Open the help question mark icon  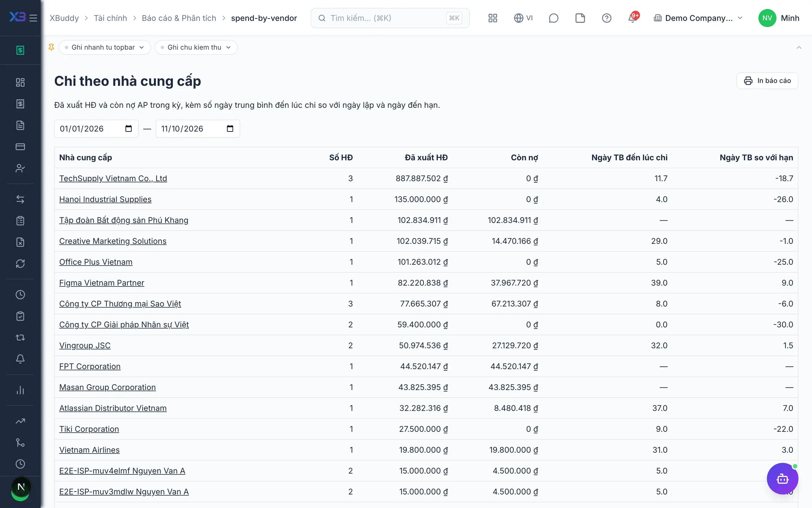(606, 18)
